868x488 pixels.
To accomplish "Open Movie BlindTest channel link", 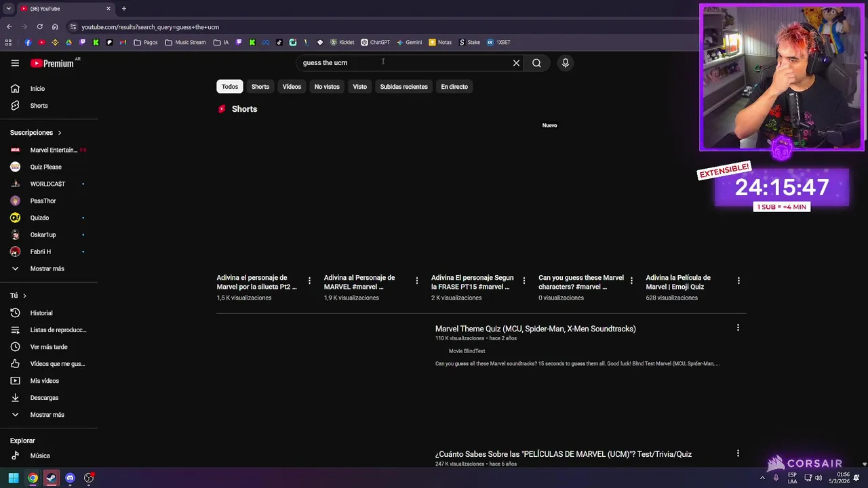I will [x=467, y=351].
